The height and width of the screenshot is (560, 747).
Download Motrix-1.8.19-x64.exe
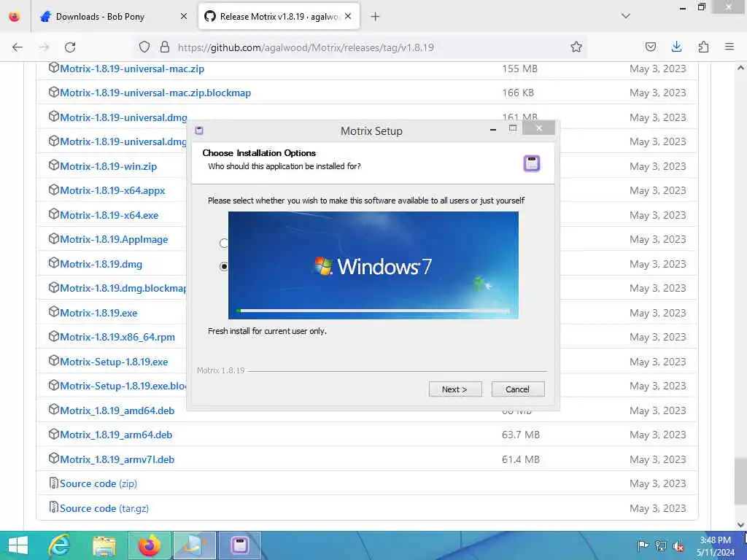[109, 215]
